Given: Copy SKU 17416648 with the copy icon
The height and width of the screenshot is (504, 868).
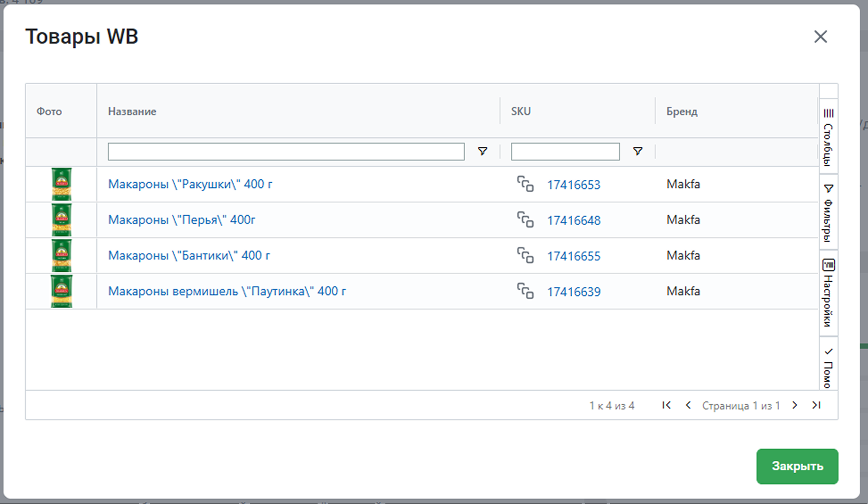Looking at the screenshot, I should pyautogui.click(x=525, y=219).
